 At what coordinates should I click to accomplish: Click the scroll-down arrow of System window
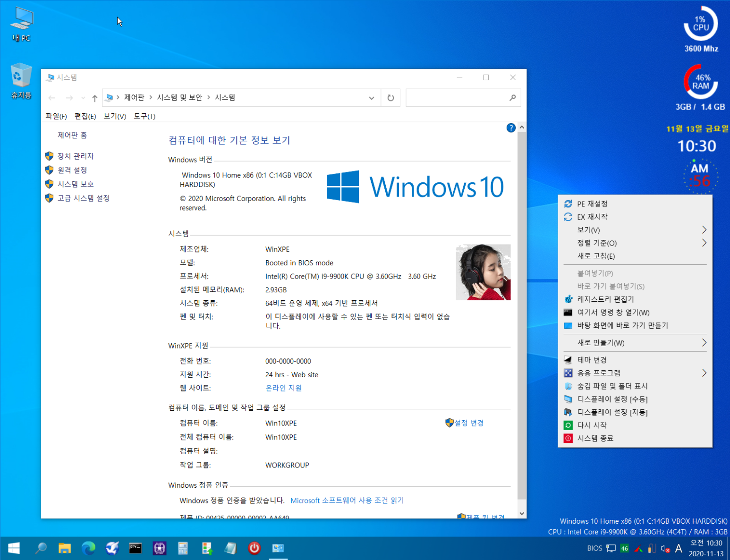coord(522,513)
